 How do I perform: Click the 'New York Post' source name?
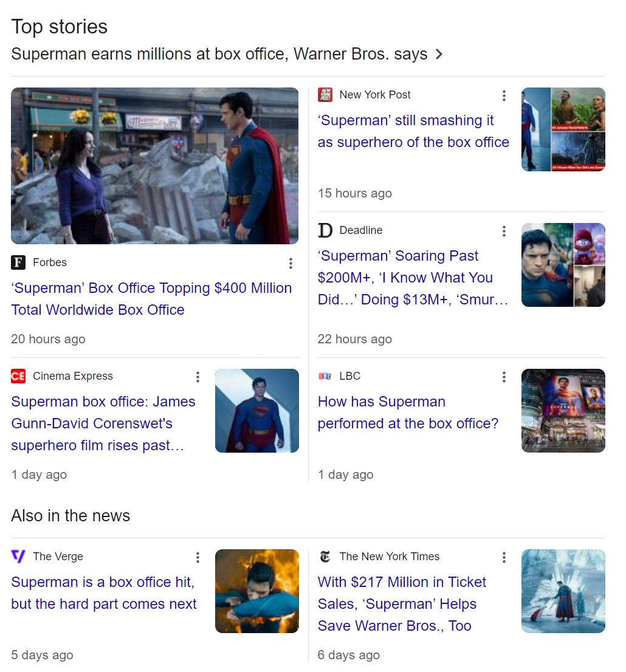(x=375, y=95)
